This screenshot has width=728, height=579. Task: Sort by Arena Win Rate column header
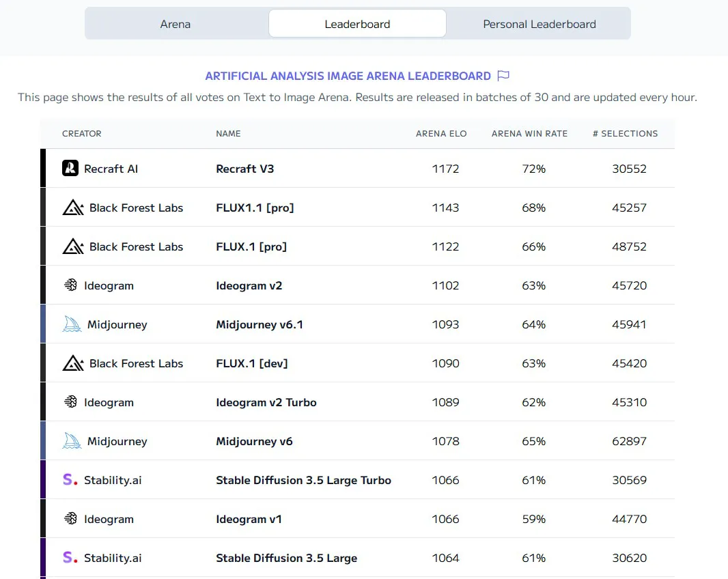coord(529,134)
